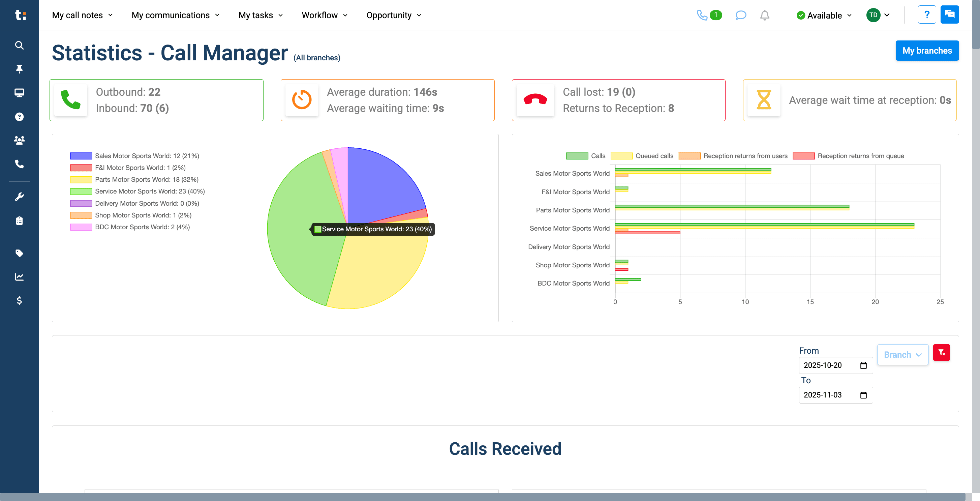Click the Call lost: 19 (0) text
Screen dimensions: 980x501
pyautogui.click(x=599, y=92)
